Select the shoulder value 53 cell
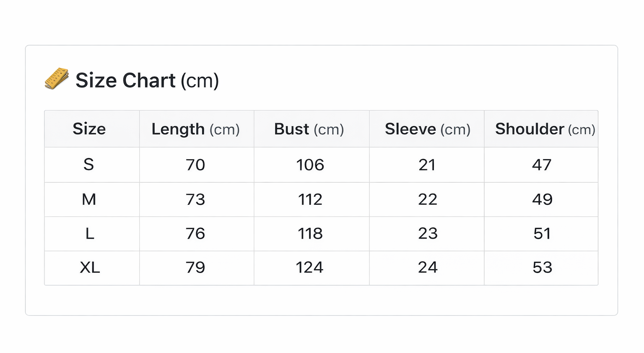This screenshot has height=353, width=644. (542, 268)
